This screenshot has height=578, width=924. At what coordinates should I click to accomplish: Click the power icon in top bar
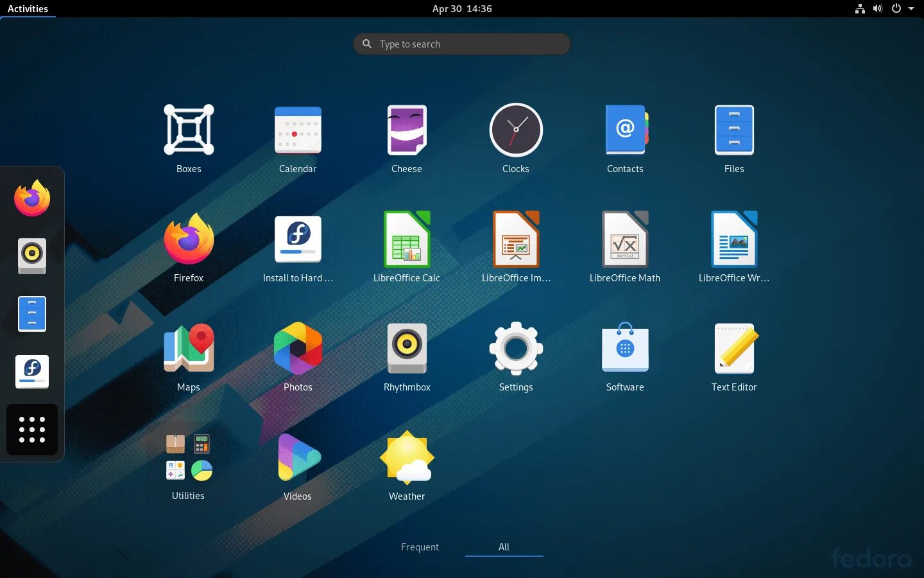896,8
